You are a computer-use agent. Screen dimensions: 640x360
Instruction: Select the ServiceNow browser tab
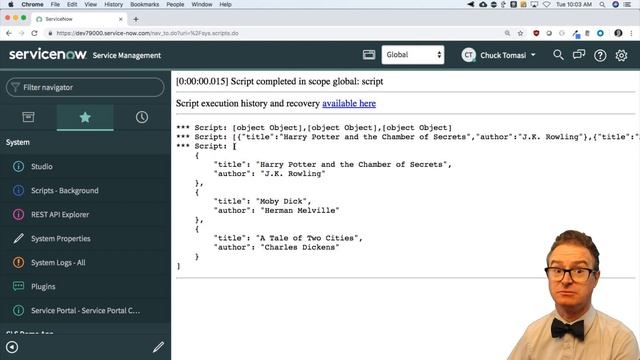click(x=79, y=19)
